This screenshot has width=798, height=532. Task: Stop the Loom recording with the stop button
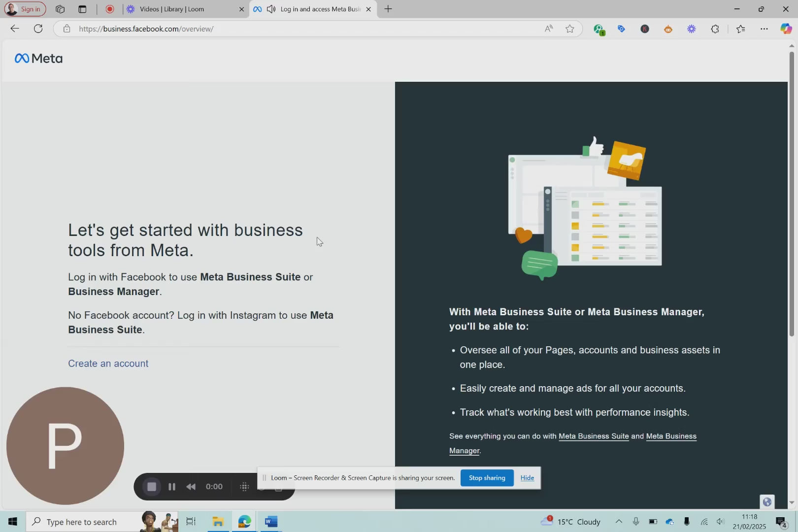[152, 487]
